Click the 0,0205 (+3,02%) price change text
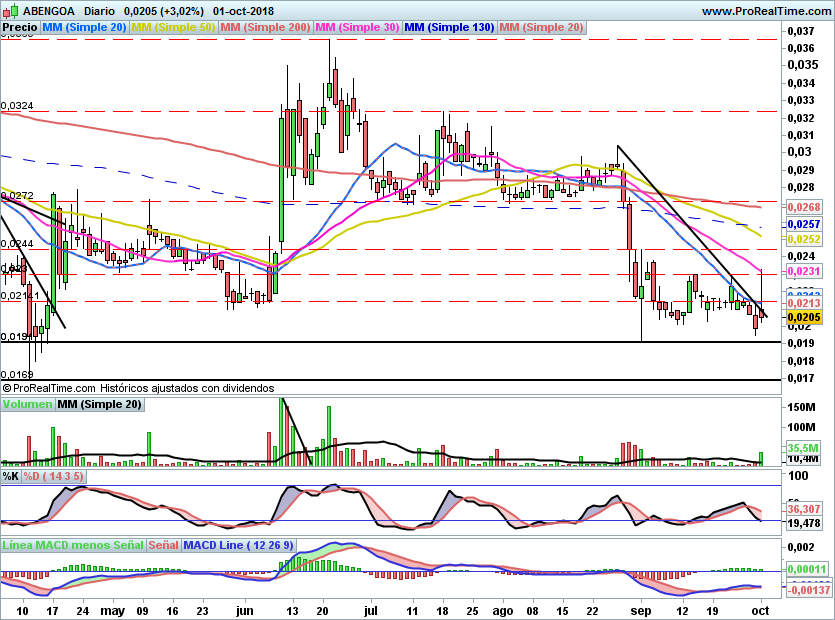Image resolution: width=835 pixels, height=620 pixels. click(163, 11)
